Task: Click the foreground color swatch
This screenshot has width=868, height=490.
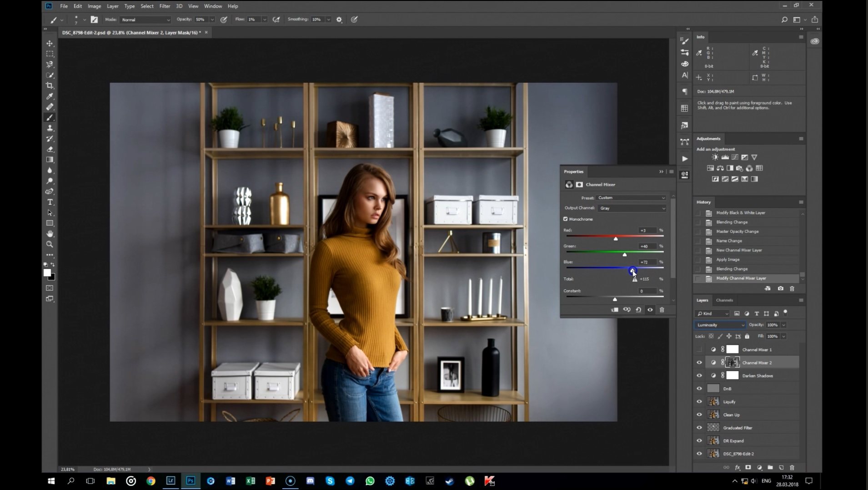Action: pos(47,273)
